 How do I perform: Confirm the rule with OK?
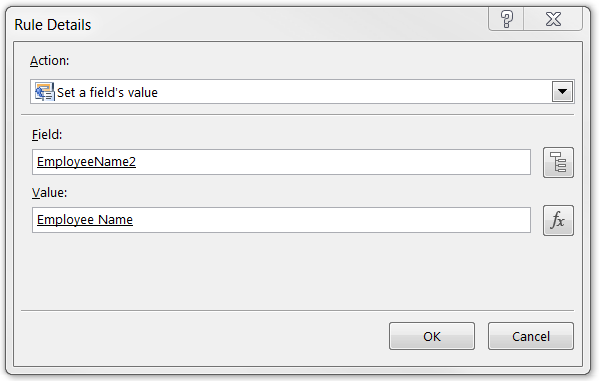pyautogui.click(x=432, y=336)
